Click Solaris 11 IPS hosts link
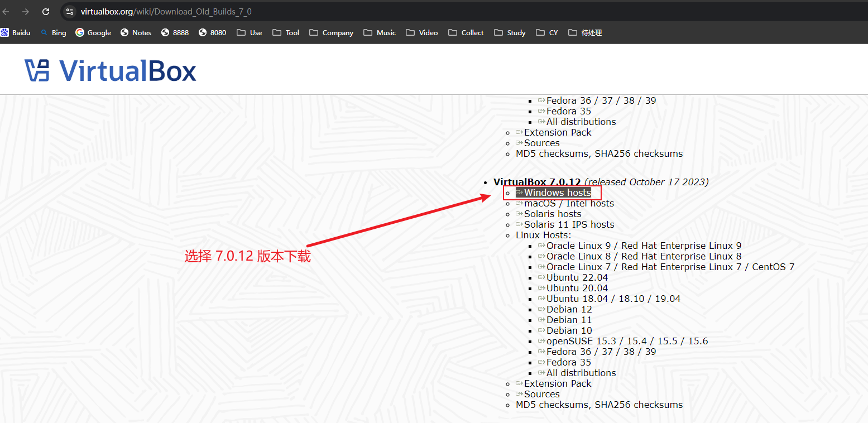 pyautogui.click(x=565, y=224)
